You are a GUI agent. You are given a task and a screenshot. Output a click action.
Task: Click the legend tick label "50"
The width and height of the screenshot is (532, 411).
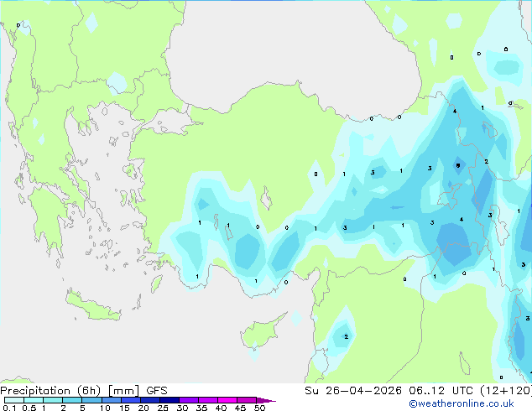pos(259,408)
